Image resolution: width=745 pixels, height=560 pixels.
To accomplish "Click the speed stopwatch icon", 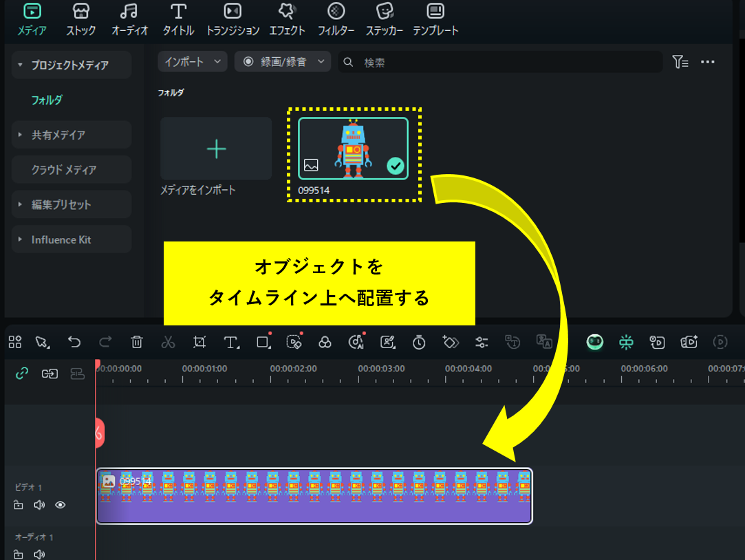I will pyautogui.click(x=419, y=342).
